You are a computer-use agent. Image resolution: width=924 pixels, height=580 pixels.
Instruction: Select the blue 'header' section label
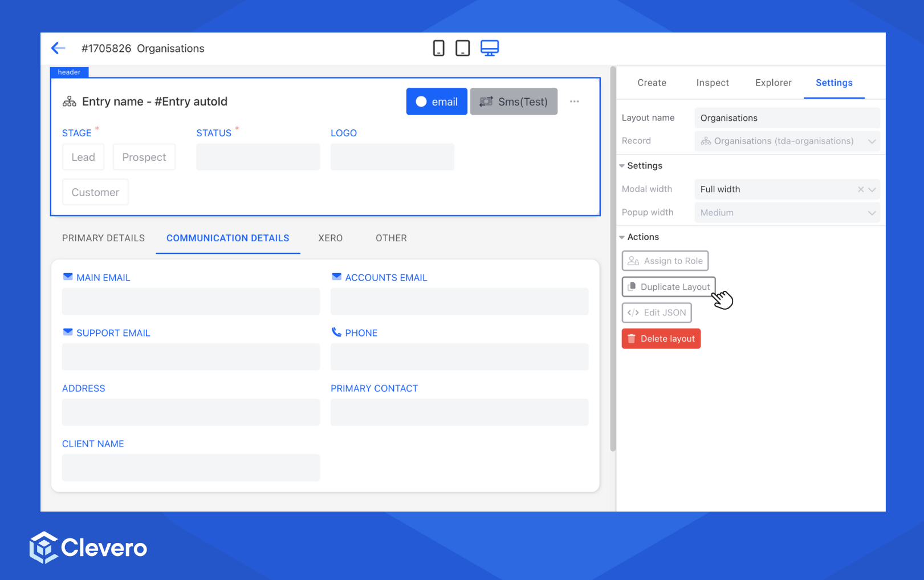[x=69, y=72]
